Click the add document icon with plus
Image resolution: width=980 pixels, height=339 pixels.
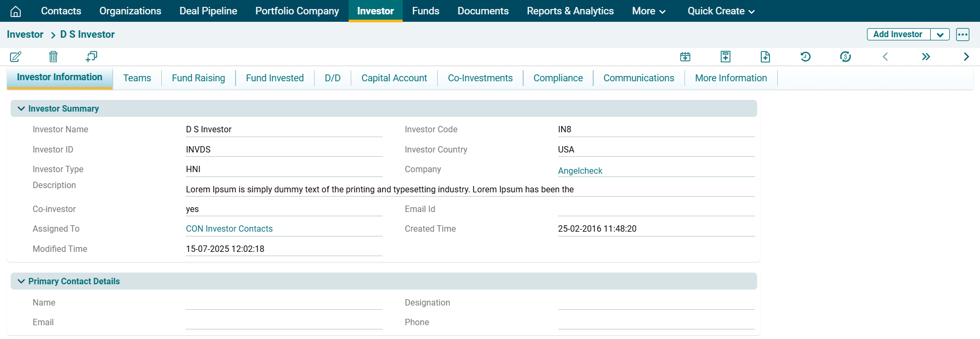(x=765, y=56)
